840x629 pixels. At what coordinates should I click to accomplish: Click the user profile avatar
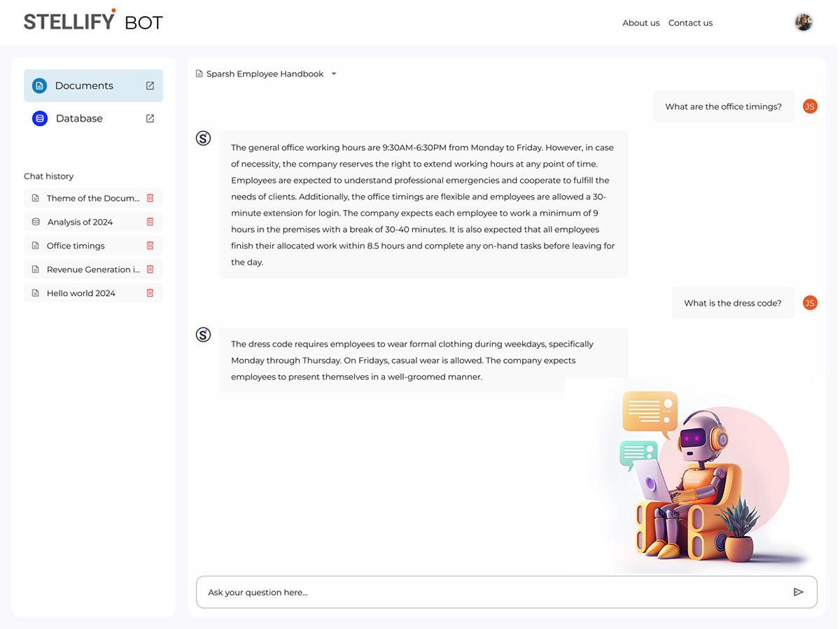803,22
